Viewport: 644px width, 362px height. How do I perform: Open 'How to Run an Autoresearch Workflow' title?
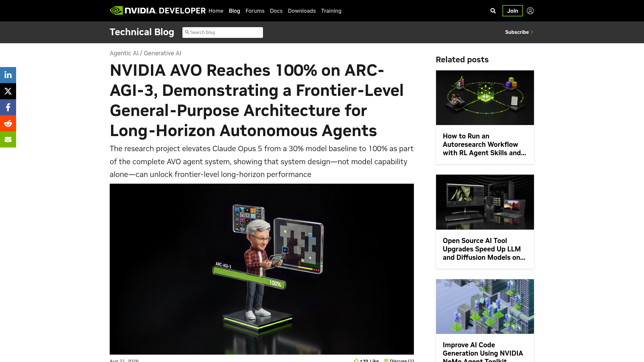click(x=484, y=144)
